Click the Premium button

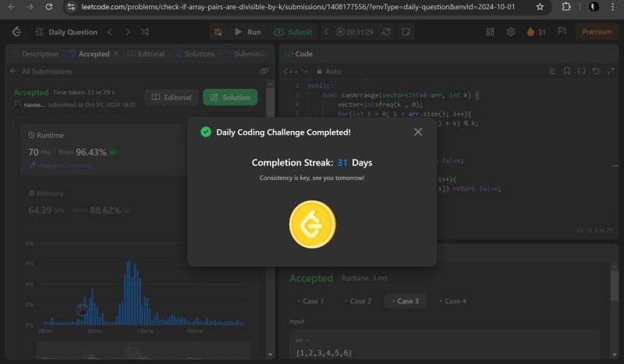coord(597,32)
